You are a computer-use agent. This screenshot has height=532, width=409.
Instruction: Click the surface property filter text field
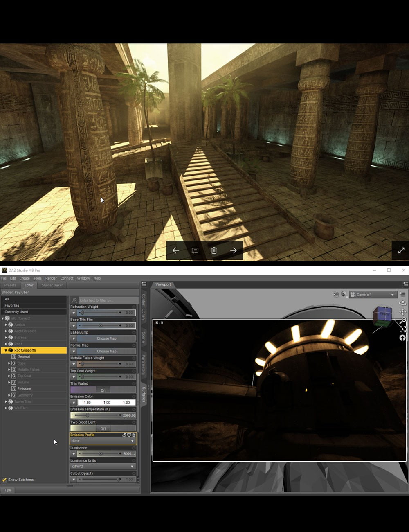pos(107,300)
